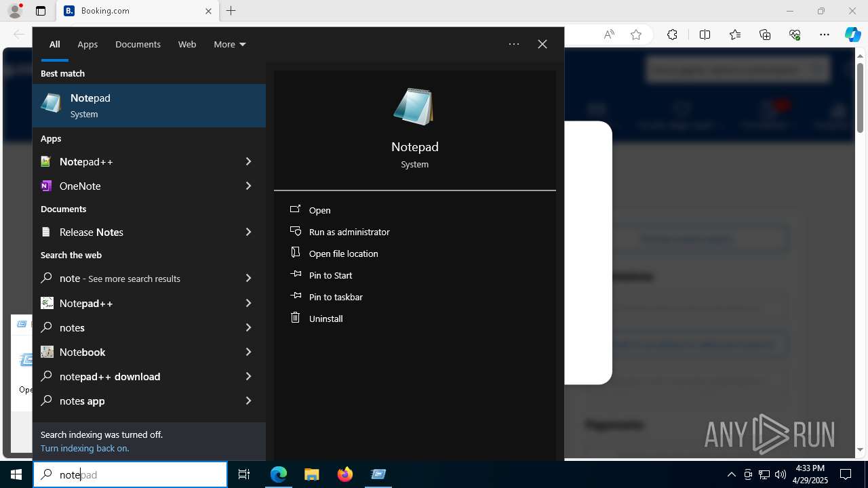The width and height of the screenshot is (868, 488).
Task: Open Task View on taskbar
Action: click(244, 474)
